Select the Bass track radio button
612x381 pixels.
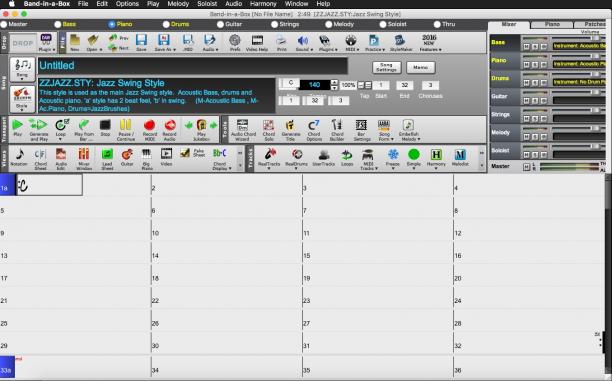point(58,24)
